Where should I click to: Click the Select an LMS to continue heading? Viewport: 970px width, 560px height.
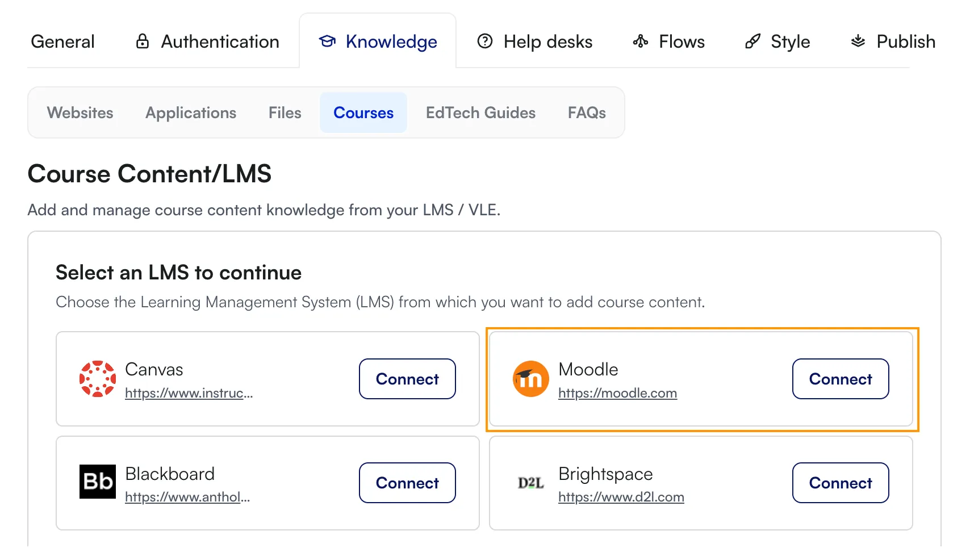(178, 273)
